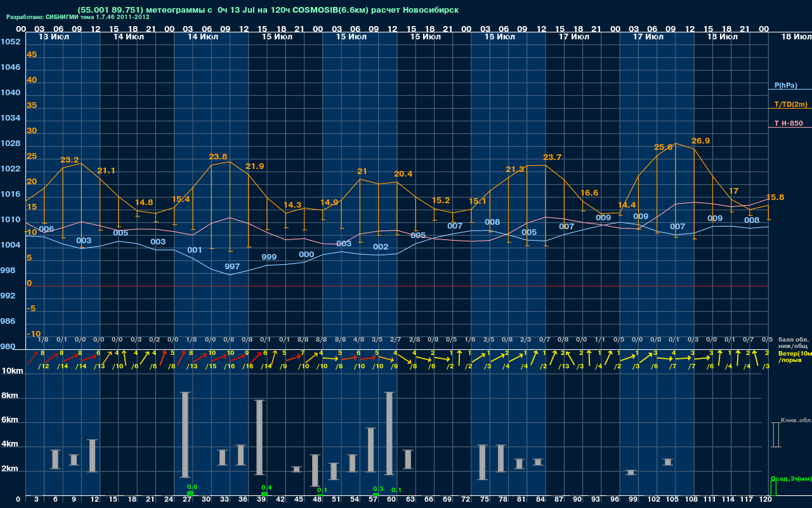
Task: Click the 997 pressure minimum label
Action: coord(232,267)
